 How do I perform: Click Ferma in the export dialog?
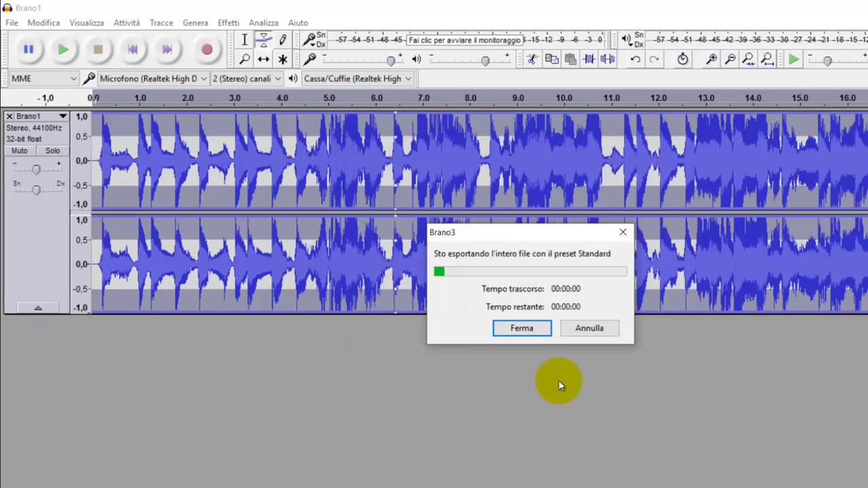coord(522,328)
